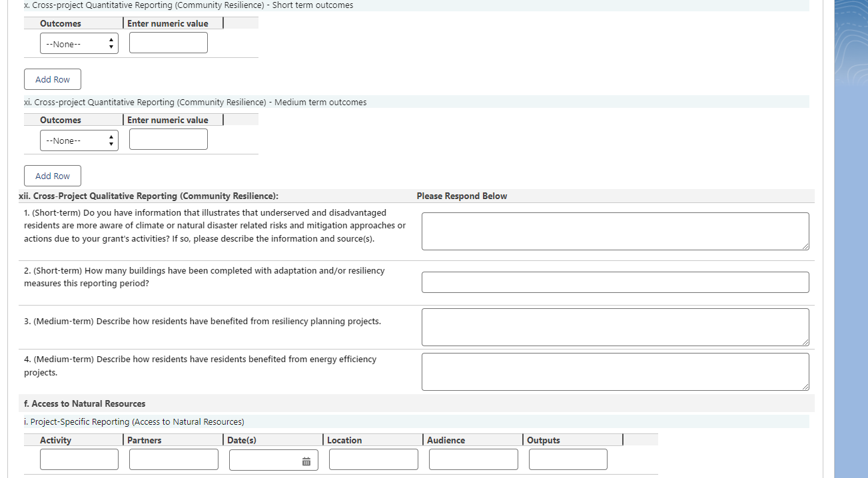This screenshot has width=868, height=478.
Task: Click Add Row under short term outcomes
Action: 53,79
